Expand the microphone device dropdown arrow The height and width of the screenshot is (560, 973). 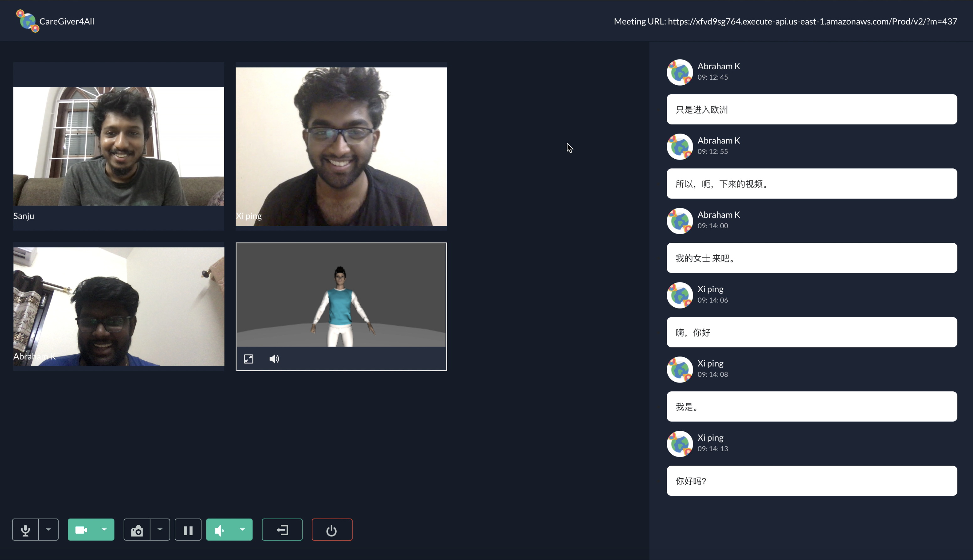(x=49, y=530)
